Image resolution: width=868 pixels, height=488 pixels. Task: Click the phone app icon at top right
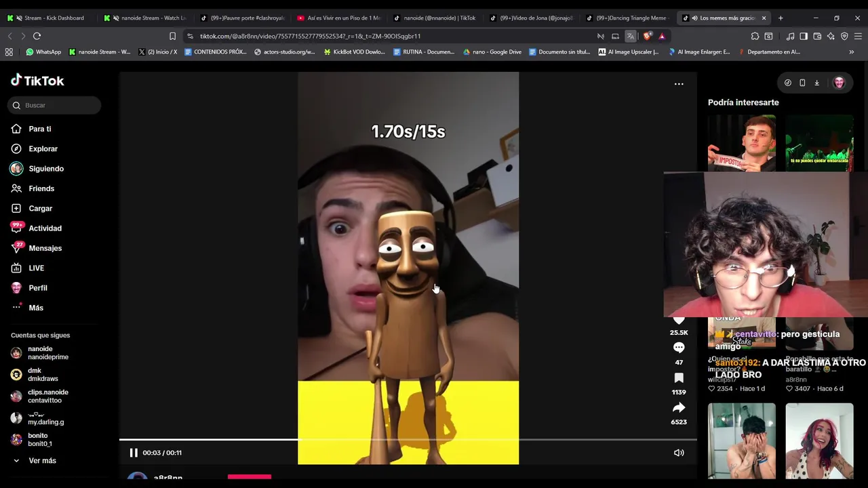pyautogui.click(x=802, y=83)
